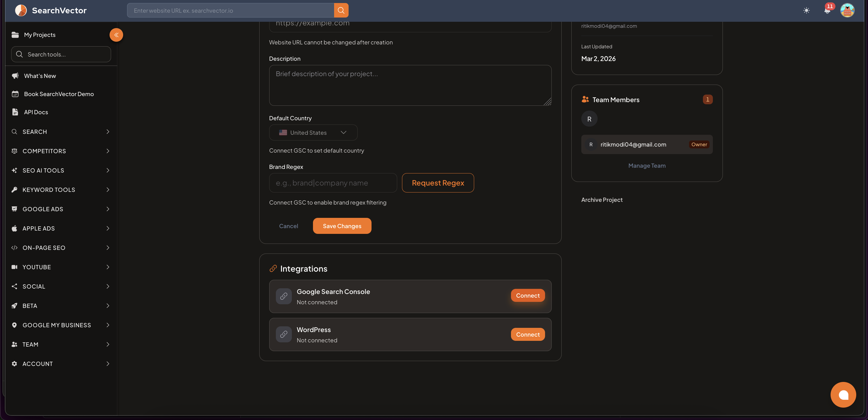Click the SEARCH magnifier icon in sidebar
Viewport: 868px width, 420px height.
click(14, 131)
